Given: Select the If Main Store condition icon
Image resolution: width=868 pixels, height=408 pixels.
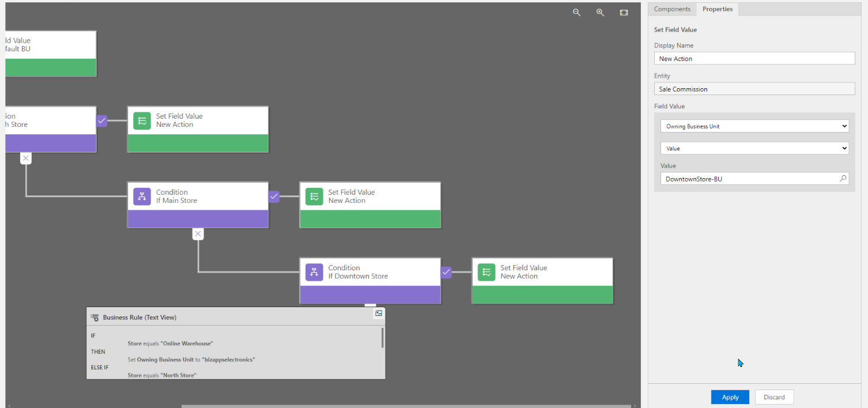Looking at the screenshot, I should 142,197.
